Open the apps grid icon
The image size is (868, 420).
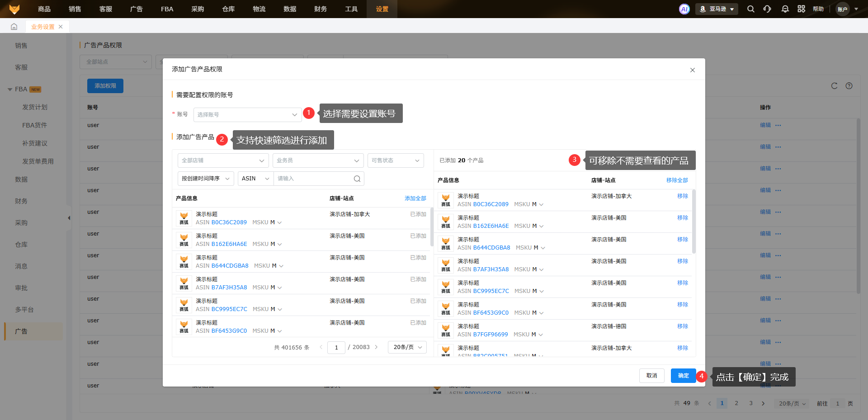pos(801,9)
